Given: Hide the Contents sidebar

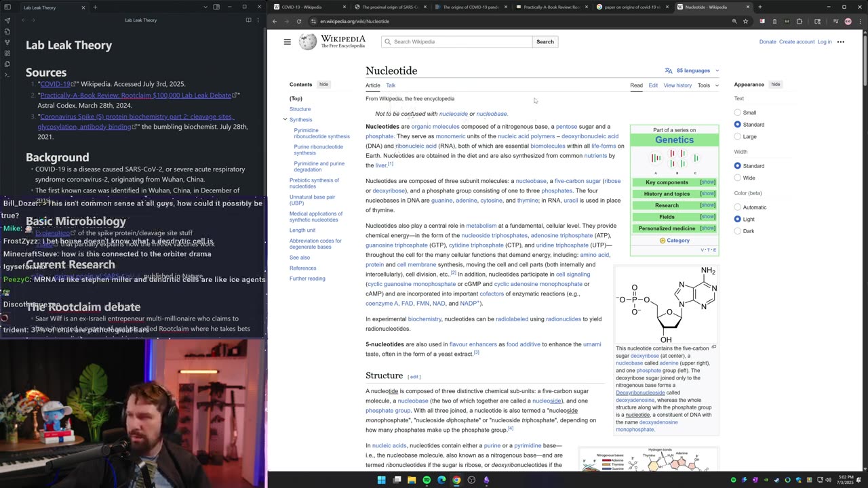Looking at the screenshot, I should pos(323,85).
